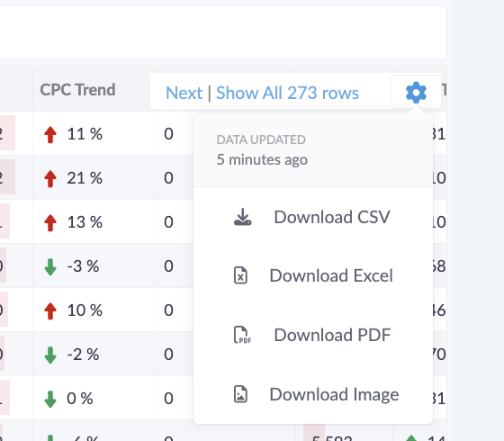Screen dimensions: 504x441
Task: Select the 11 % CPC trend cell
Action: 94,133
